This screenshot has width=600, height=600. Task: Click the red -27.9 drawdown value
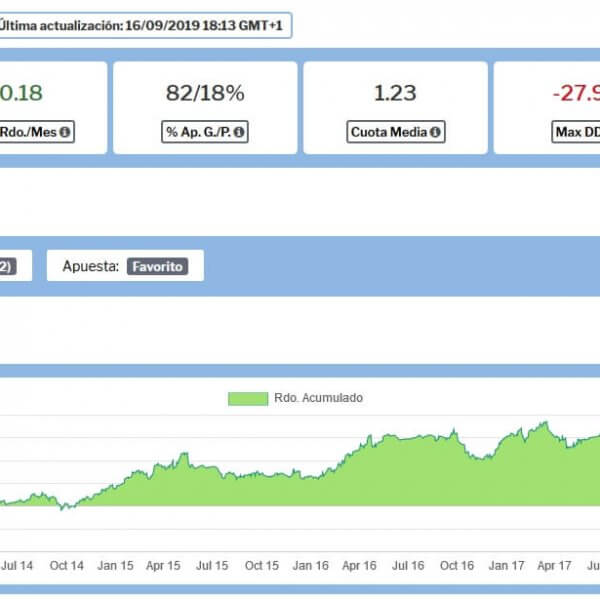[575, 93]
